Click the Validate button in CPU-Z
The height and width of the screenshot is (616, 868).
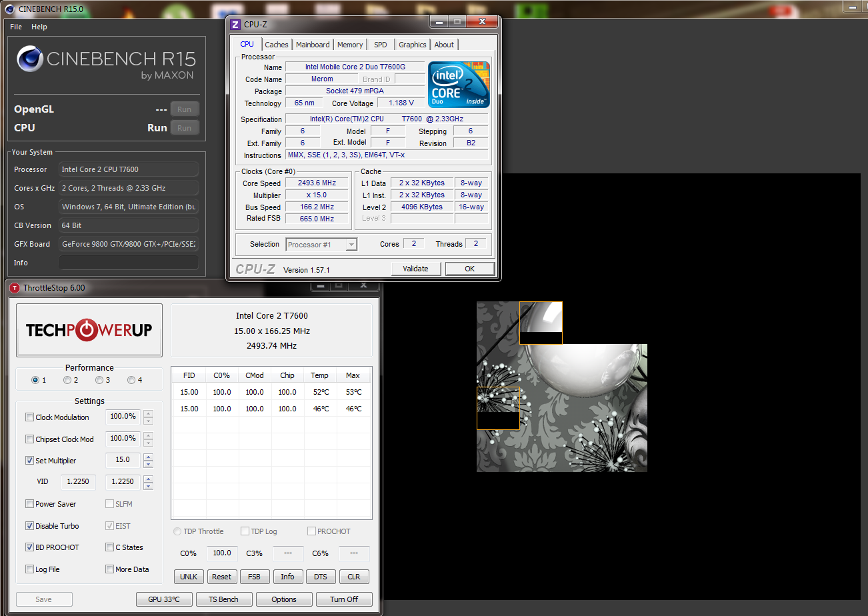415,269
